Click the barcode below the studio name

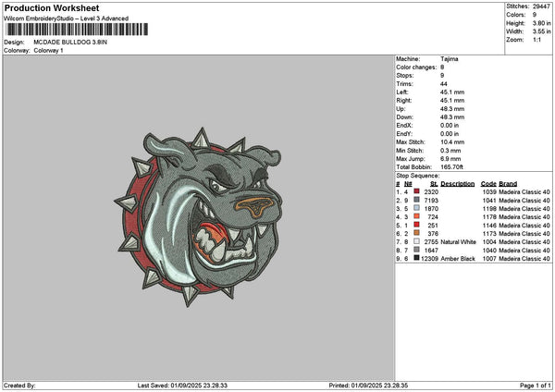point(77,30)
